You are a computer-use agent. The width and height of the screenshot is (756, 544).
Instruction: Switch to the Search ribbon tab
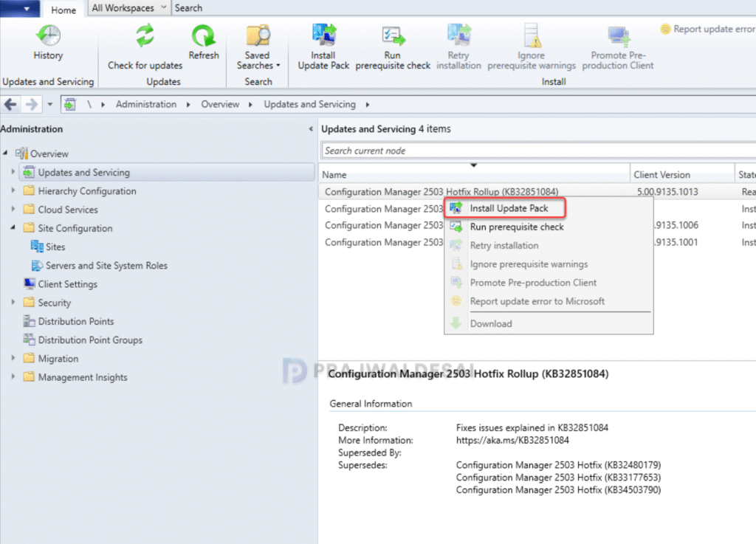[188, 7]
